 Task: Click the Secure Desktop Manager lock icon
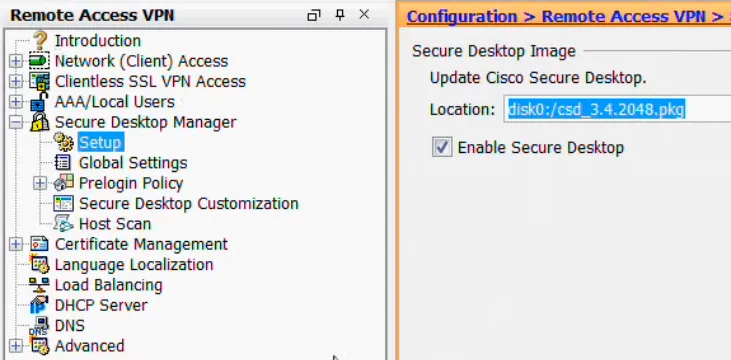click(x=39, y=122)
